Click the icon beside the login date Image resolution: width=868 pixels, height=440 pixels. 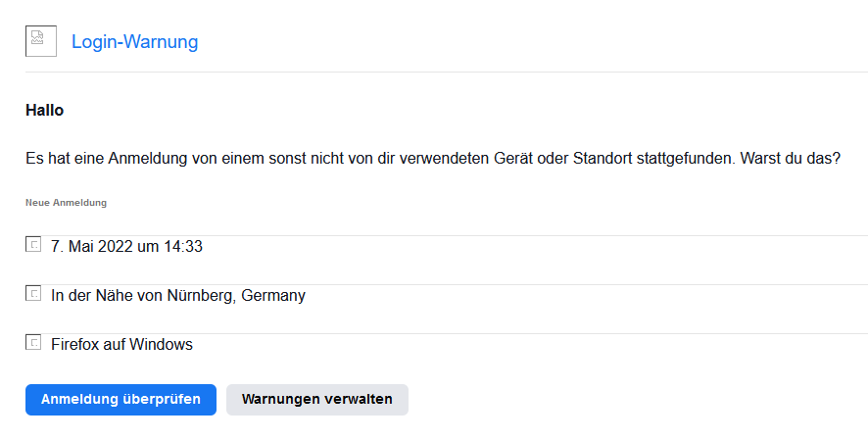tap(33, 245)
